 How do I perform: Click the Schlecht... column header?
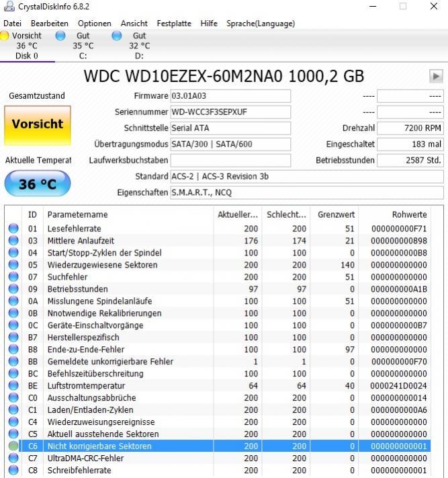click(x=286, y=214)
